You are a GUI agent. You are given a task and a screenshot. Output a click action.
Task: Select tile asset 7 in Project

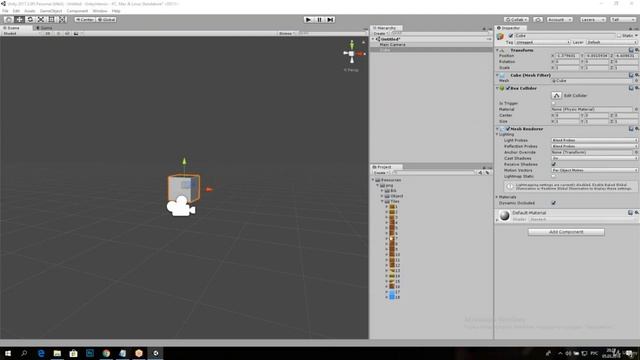click(x=393, y=238)
